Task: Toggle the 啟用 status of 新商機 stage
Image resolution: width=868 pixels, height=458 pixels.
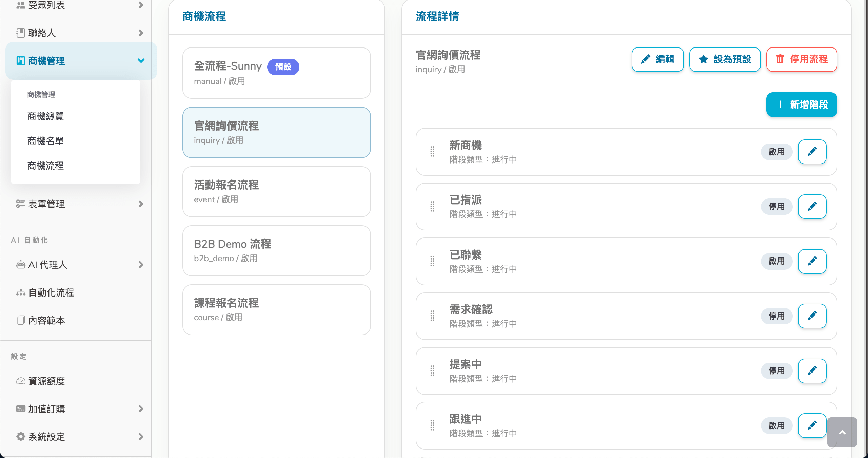Action: pos(776,152)
